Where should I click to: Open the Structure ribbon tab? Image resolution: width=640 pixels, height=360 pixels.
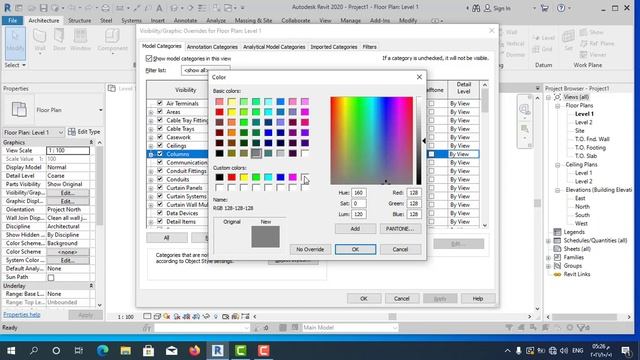79,20
